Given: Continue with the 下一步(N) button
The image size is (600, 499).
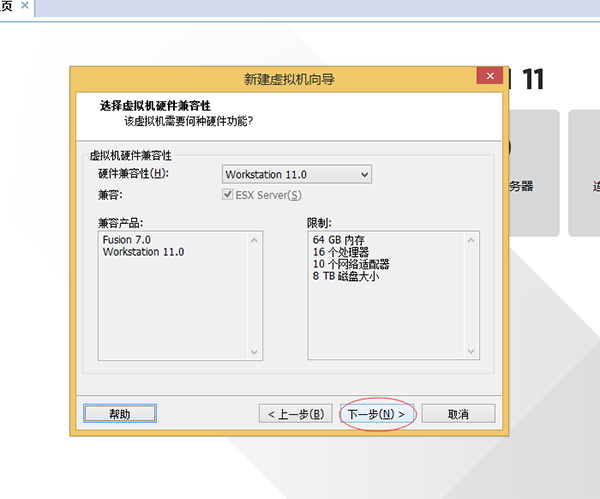Looking at the screenshot, I should click(x=375, y=413).
